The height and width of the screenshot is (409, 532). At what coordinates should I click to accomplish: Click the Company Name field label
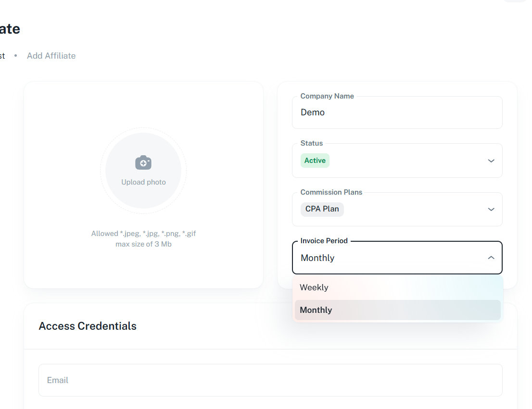point(327,96)
